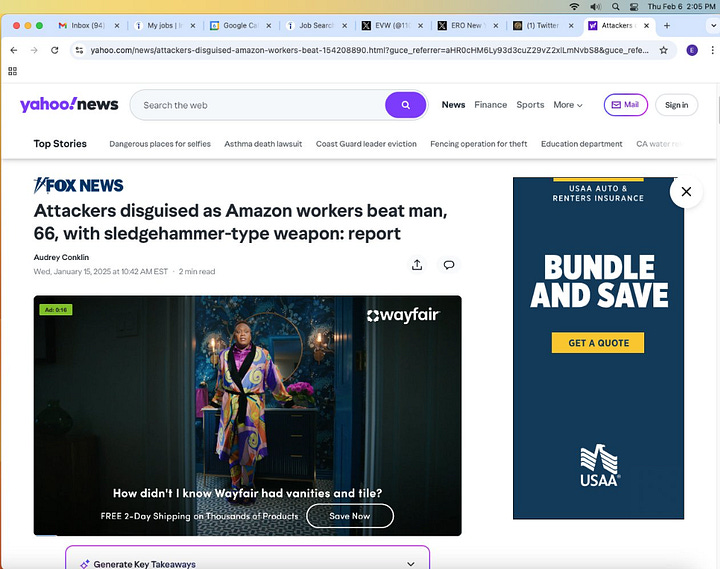Expand Generate Key Takeaways chevron
The height and width of the screenshot is (569, 720).
411,563
